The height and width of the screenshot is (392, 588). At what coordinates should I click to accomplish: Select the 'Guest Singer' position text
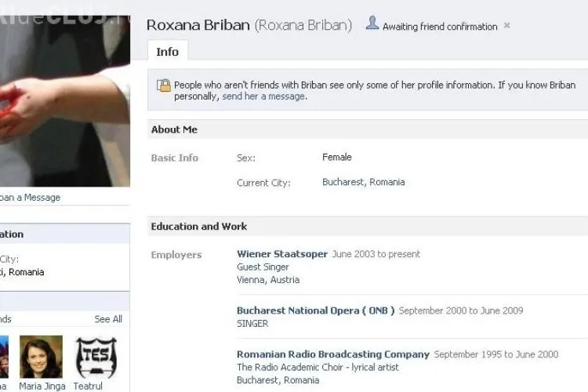(x=263, y=267)
